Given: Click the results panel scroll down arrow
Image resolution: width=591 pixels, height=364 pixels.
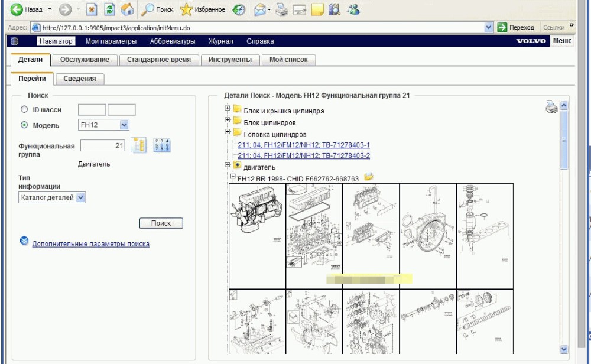Looking at the screenshot, I should pos(564,349).
